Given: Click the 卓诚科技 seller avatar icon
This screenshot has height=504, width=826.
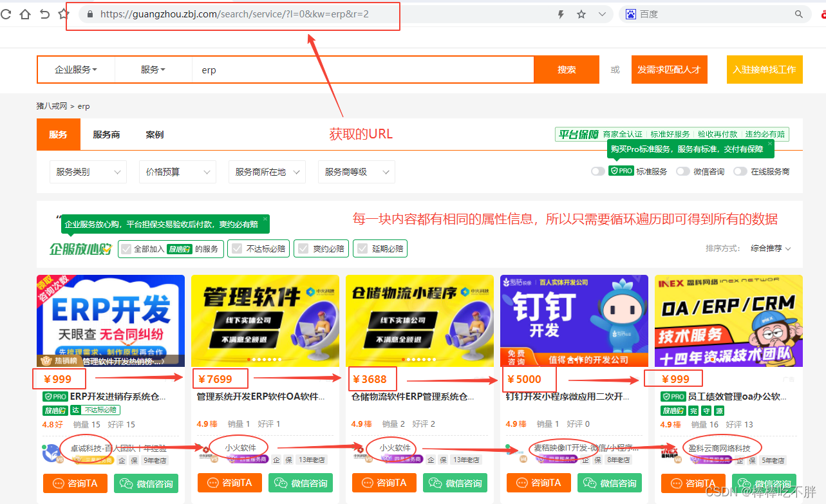Looking at the screenshot, I should (52, 453).
